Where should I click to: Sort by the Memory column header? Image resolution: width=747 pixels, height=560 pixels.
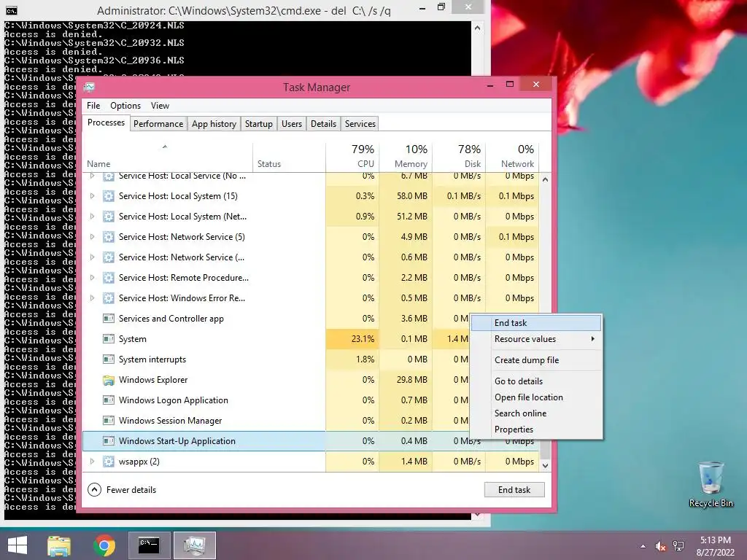[406, 157]
